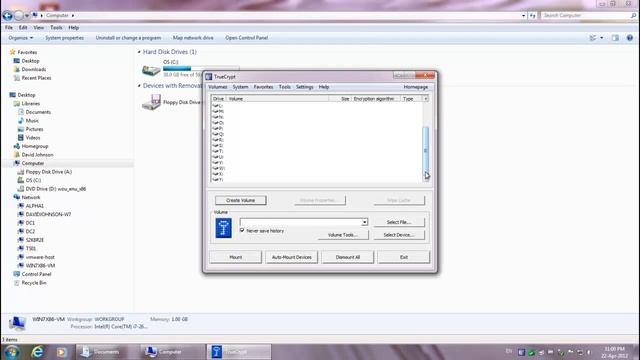640x360 pixels.
Task: Collapse the Hard Disk Drives group
Action: [x=139, y=52]
